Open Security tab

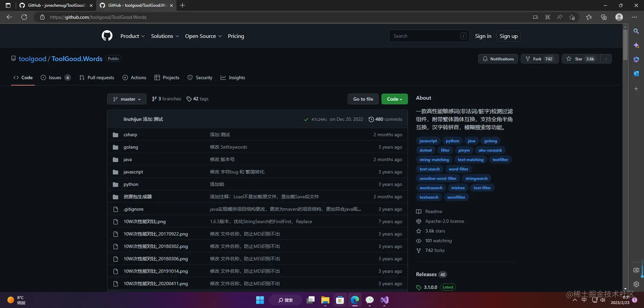(x=200, y=77)
